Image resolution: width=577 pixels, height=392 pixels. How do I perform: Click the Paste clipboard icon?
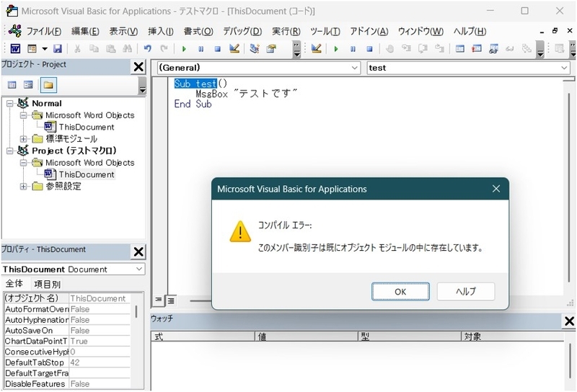coord(111,48)
